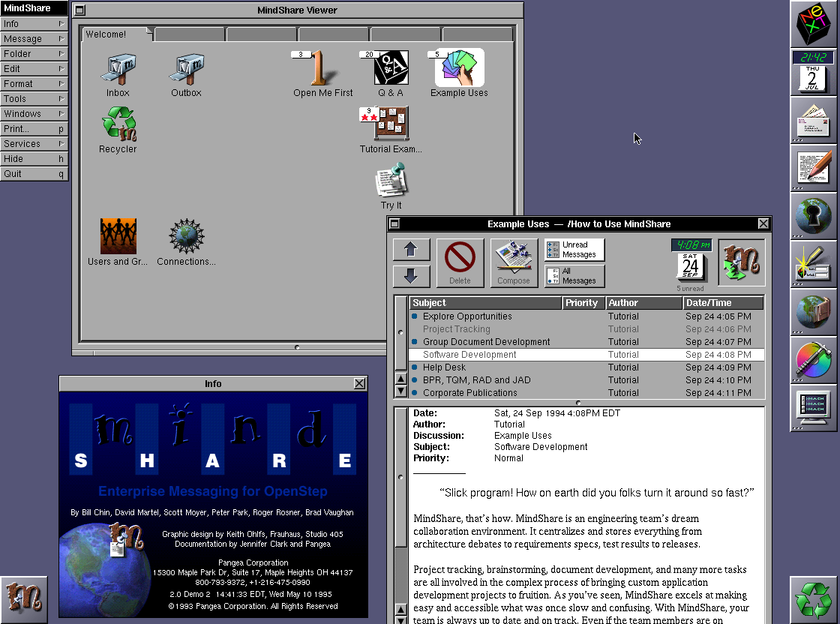Open the Open Me First icon
The image size is (840, 624).
(x=322, y=69)
